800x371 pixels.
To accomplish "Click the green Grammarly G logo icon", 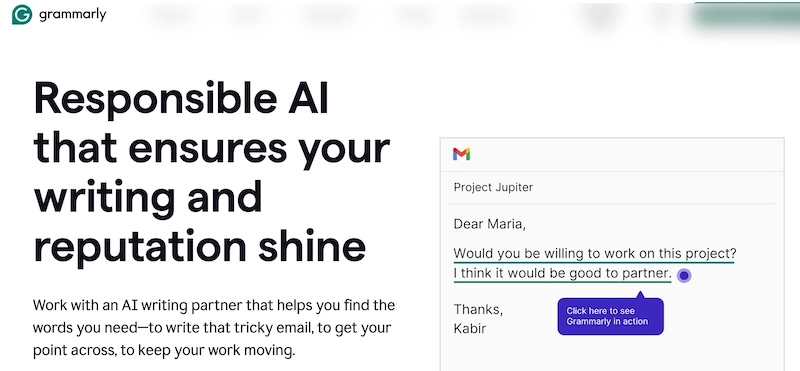I will (x=22, y=15).
